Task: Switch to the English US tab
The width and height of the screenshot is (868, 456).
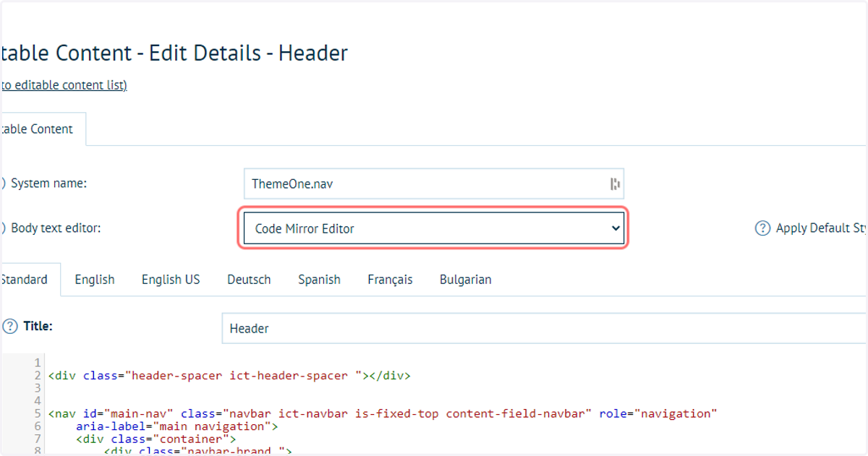Action: [x=171, y=280]
